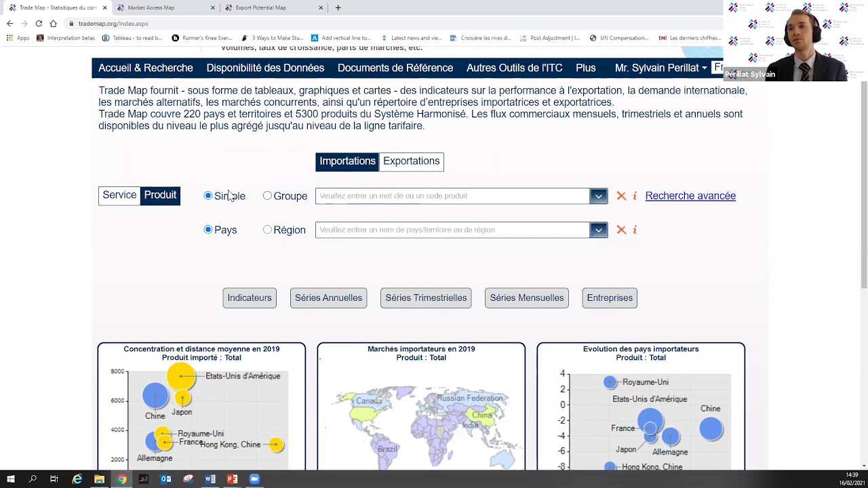Close the Trade Map browser tab

[x=104, y=7]
